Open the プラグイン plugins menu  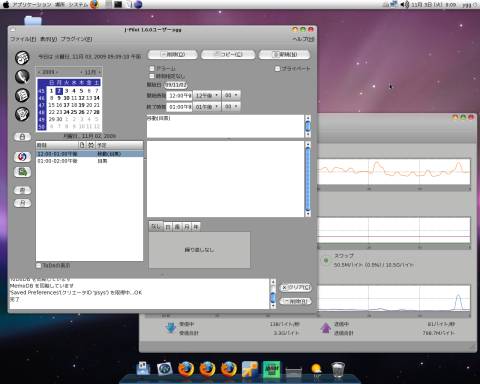(x=76, y=39)
